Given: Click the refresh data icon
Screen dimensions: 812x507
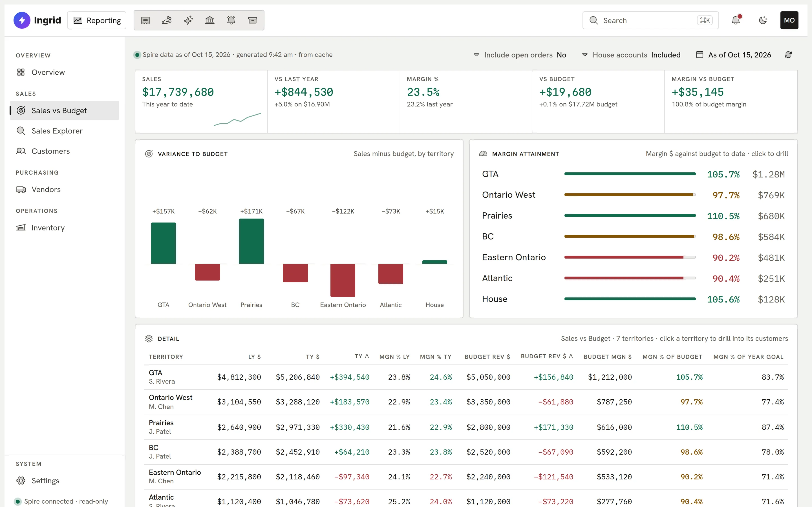Looking at the screenshot, I should click(x=788, y=55).
